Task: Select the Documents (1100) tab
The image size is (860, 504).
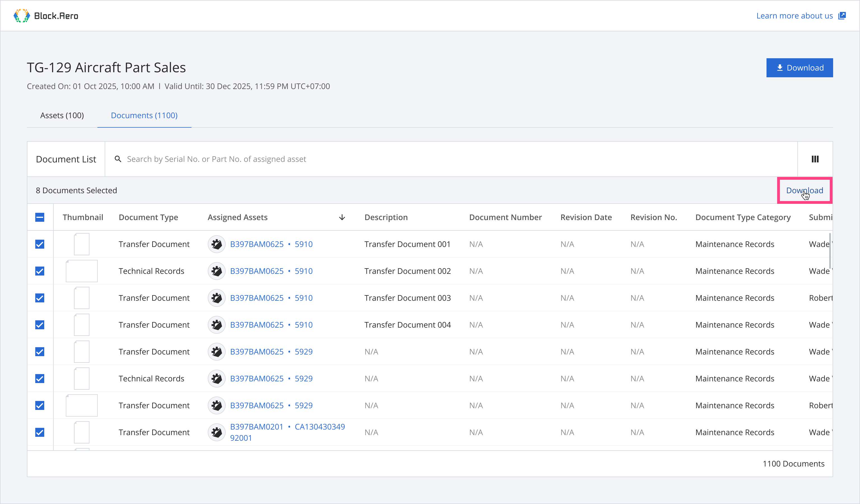Action: point(144,115)
